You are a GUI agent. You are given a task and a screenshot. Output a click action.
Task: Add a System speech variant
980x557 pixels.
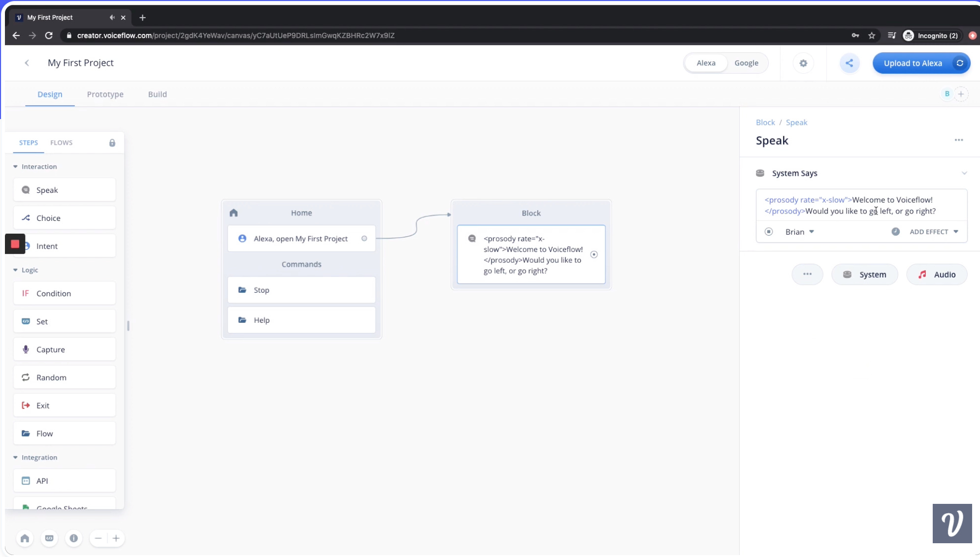[x=864, y=275]
